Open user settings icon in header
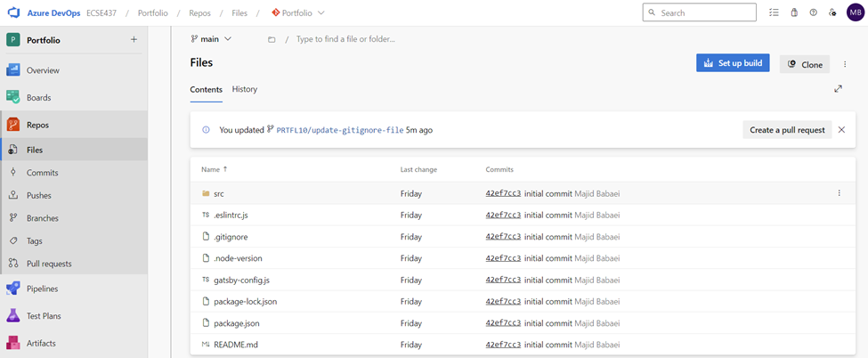Image resolution: width=868 pixels, height=358 pixels. 832,12
